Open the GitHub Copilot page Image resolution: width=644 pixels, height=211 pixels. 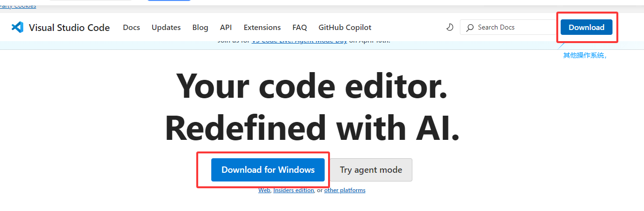point(345,28)
